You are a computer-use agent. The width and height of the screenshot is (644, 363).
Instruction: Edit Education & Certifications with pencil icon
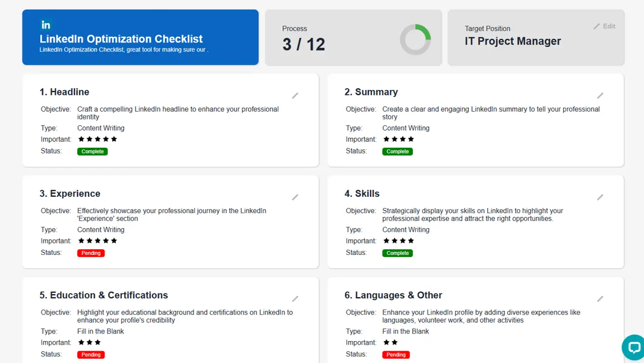tap(295, 299)
